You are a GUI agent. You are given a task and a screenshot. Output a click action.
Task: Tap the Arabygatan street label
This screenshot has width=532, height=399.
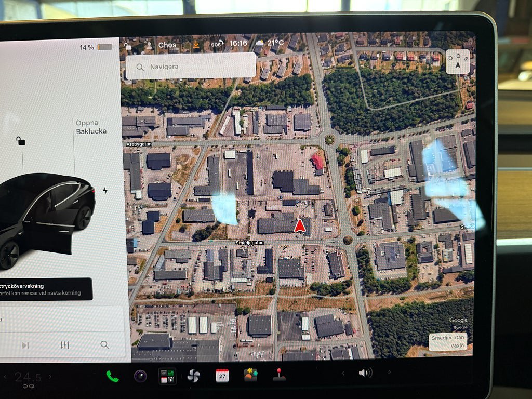139,144
